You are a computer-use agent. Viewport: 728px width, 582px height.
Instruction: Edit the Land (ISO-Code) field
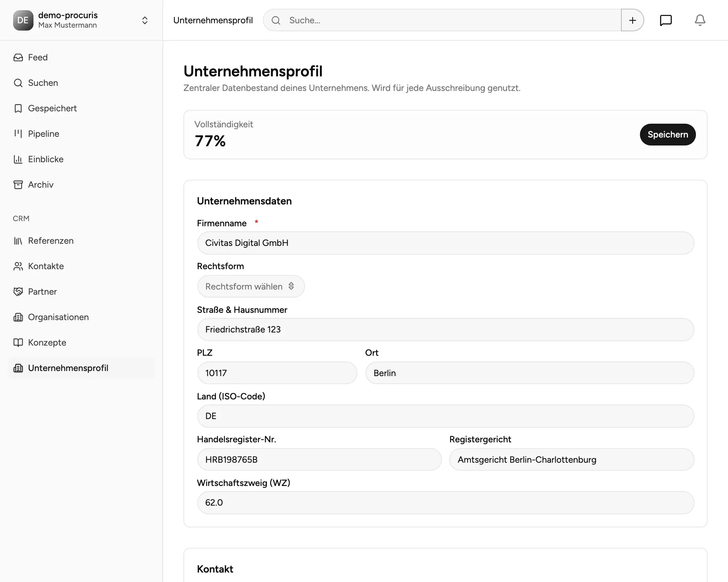(446, 416)
